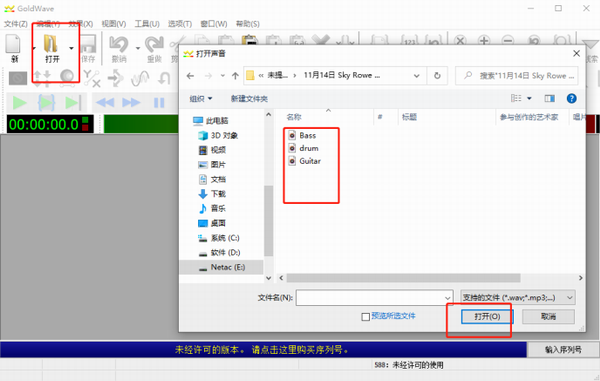The width and height of the screenshot is (600, 381).
Task: Click the New (新) file toolbar icon
Action: [x=13, y=44]
